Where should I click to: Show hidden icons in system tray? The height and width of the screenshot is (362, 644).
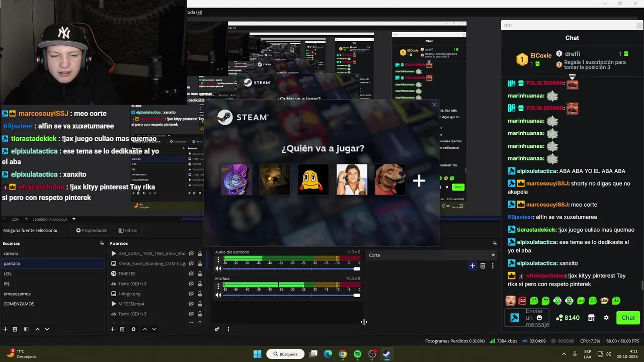point(563,354)
